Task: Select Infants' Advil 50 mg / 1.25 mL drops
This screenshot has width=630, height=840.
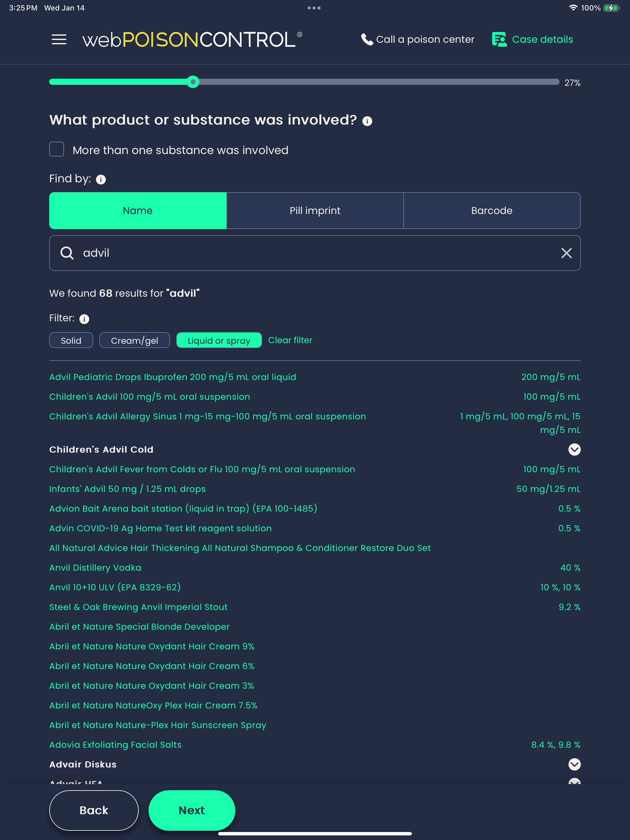Action: click(x=127, y=489)
